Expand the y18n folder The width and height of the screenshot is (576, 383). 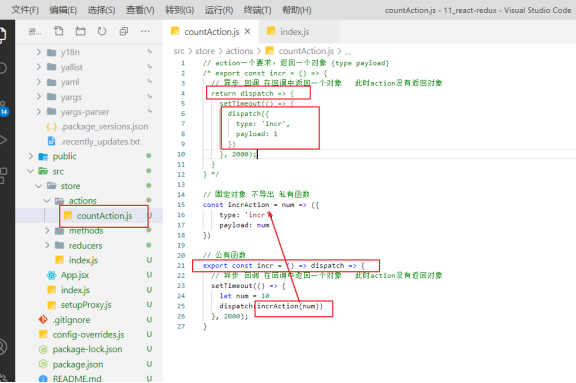tap(89, 52)
